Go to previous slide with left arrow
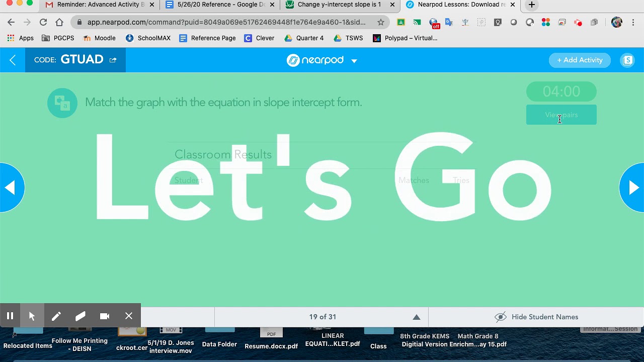 coord(11,188)
